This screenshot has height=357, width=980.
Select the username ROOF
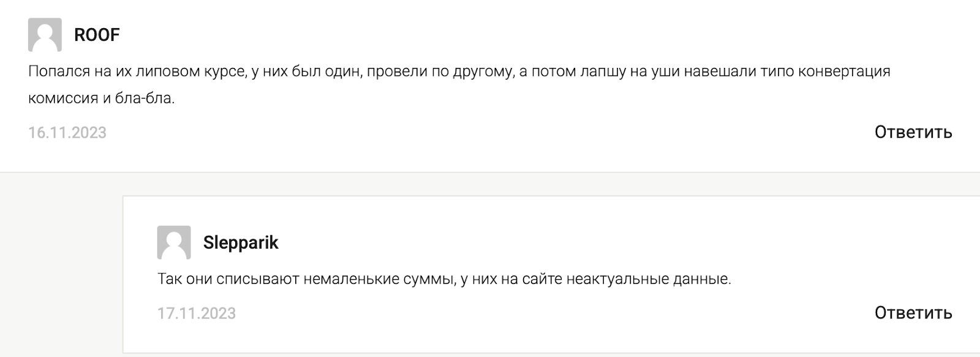click(96, 36)
